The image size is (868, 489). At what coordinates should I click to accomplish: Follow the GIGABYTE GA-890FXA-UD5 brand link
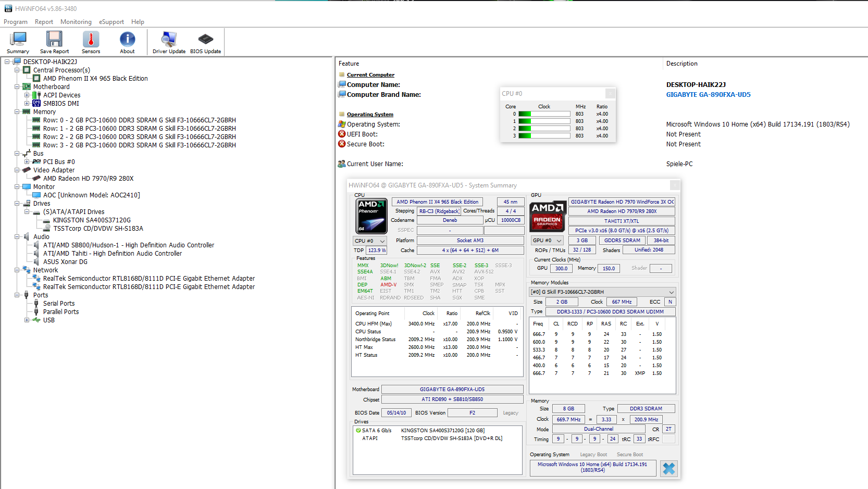click(708, 95)
